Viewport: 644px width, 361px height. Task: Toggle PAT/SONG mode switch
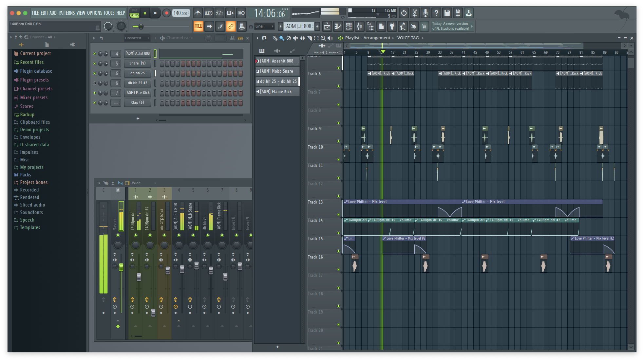click(134, 13)
